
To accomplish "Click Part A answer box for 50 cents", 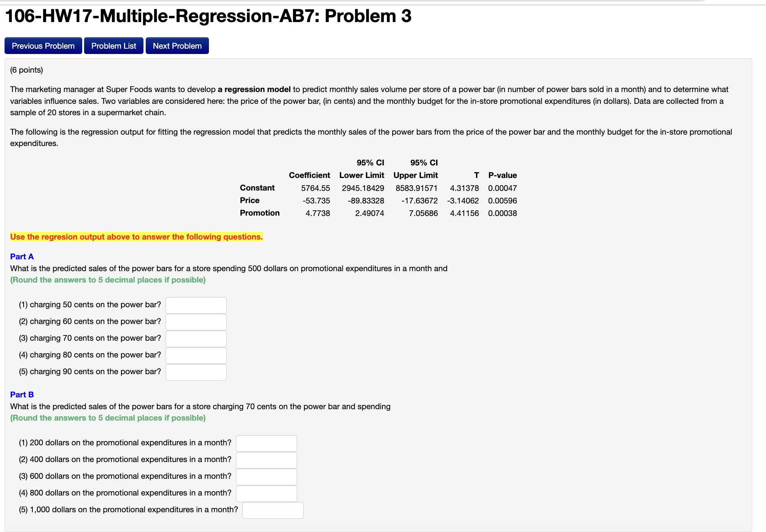I will [196, 305].
